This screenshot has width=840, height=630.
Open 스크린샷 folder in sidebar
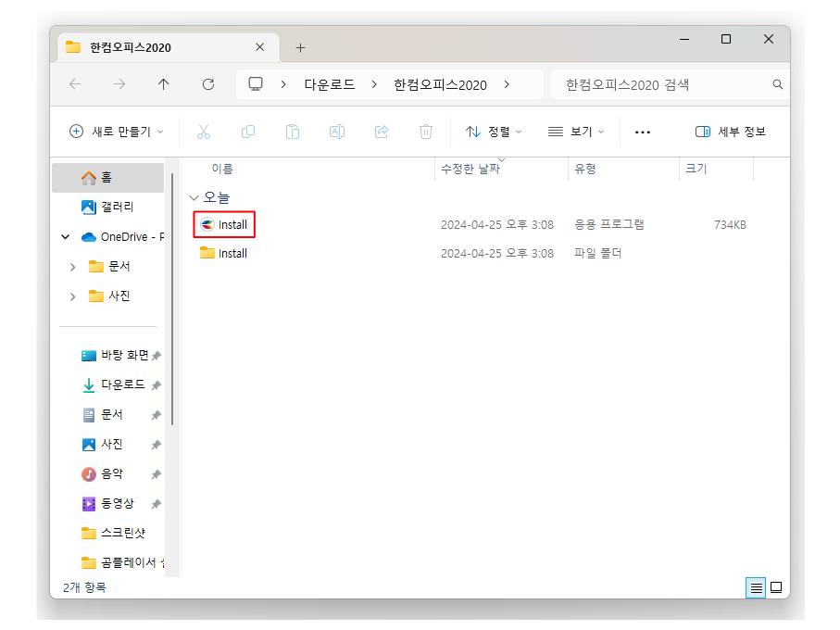[114, 533]
